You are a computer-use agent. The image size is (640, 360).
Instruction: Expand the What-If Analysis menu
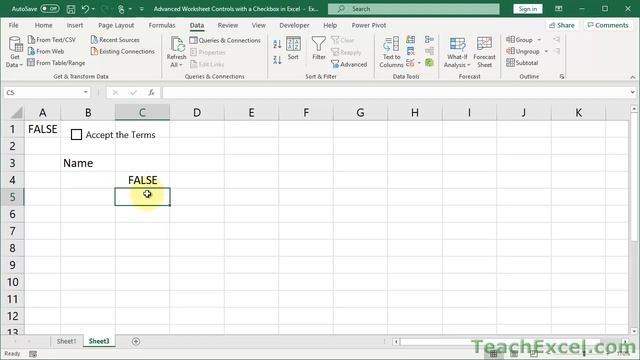pos(457,52)
